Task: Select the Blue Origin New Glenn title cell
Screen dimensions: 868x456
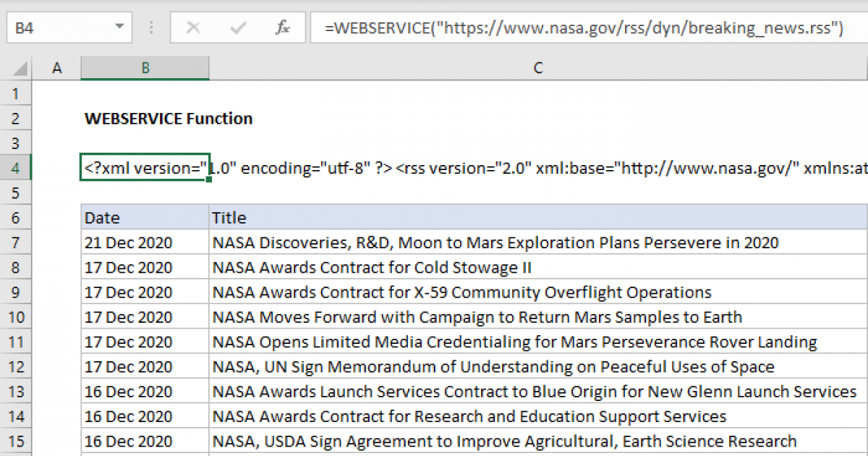Action: (x=534, y=392)
